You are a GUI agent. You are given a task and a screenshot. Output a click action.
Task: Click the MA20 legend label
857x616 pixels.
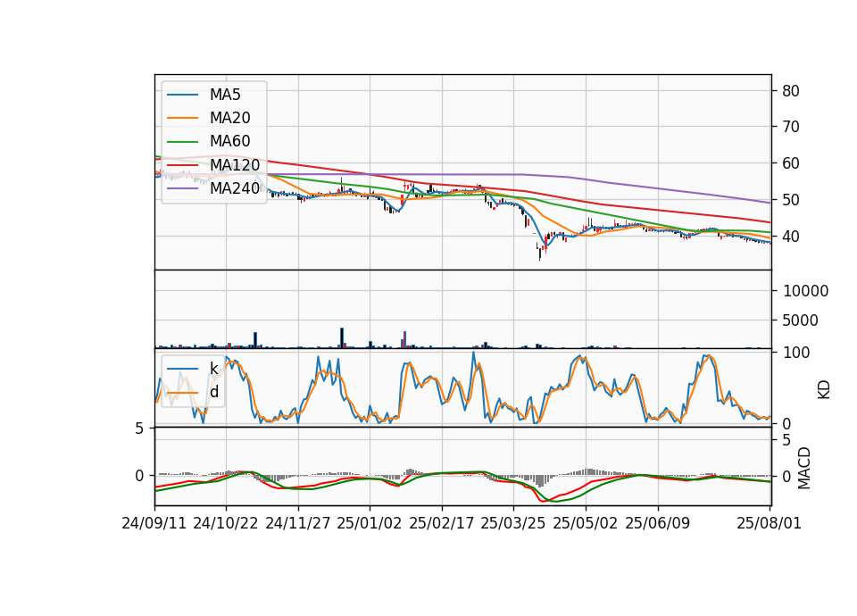[229, 118]
